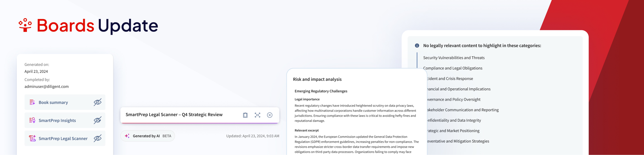Click the SmartPrep Legal Scanner scroll icon
This screenshot has height=155, width=644.
[x=32, y=138]
